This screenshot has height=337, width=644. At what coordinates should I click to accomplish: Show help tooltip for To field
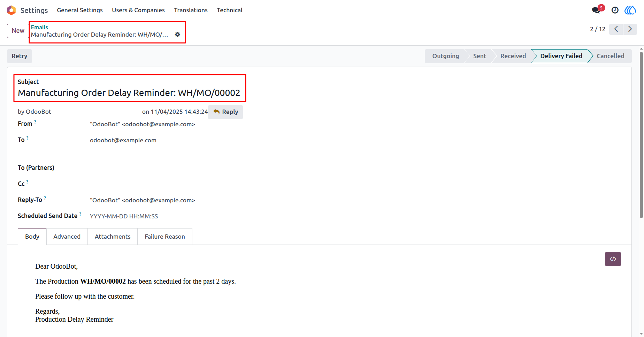click(28, 138)
